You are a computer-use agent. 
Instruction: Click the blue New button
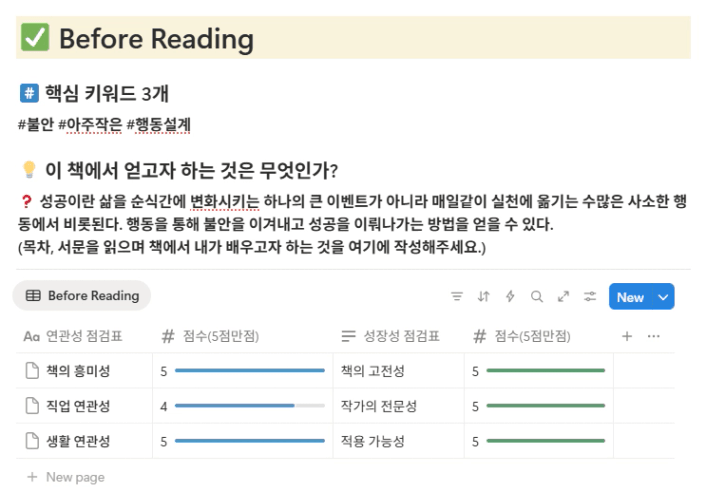pos(630,297)
